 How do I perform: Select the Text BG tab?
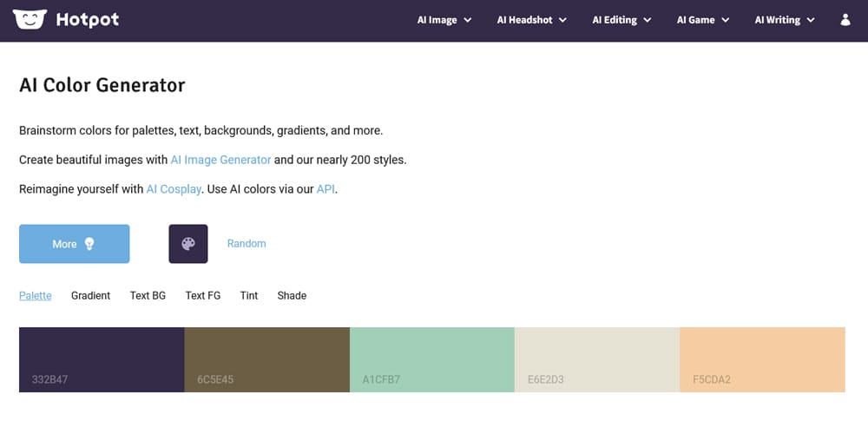click(148, 296)
